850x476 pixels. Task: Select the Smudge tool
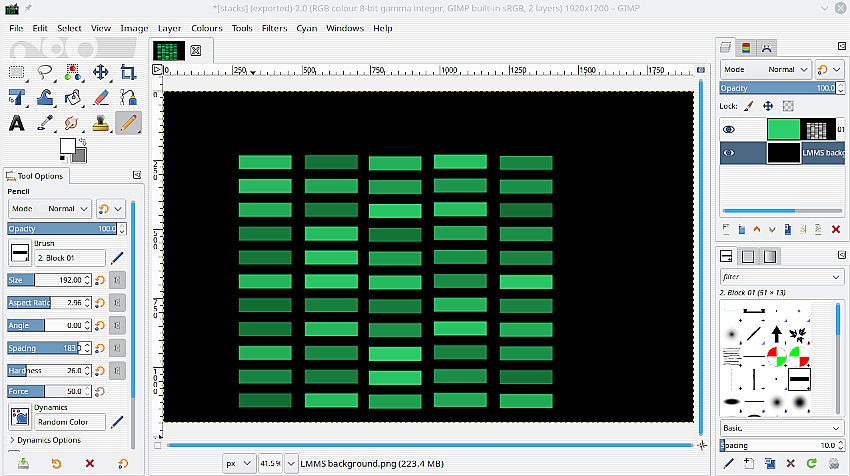pos(72,123)
